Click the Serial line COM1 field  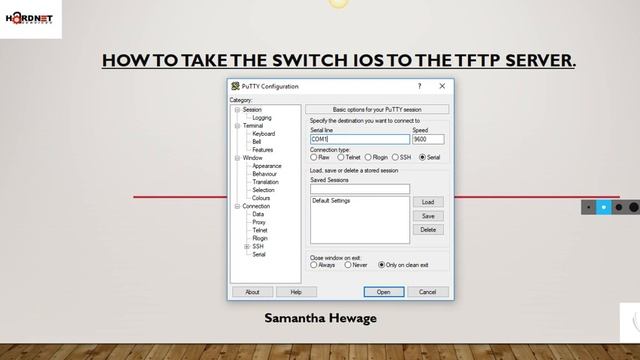(360, 139)
